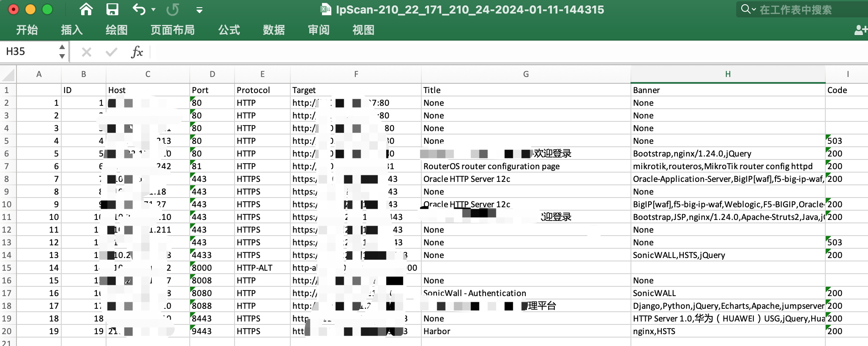Open the 插入 ribbon tab

point(72,30)
